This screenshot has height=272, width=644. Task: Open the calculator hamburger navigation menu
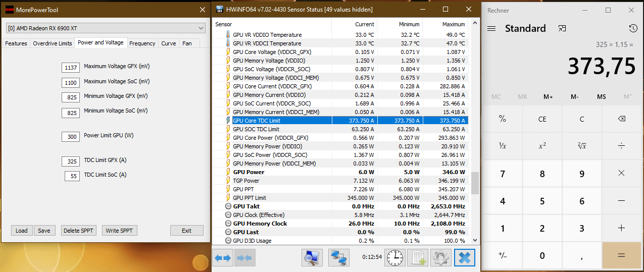click(x=491, y=29)
